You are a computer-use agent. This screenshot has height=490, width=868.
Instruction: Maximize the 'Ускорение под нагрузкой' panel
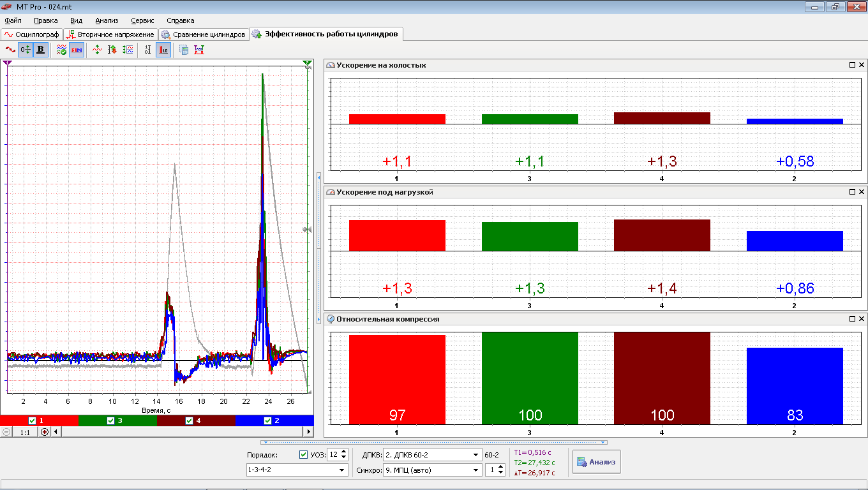[852, 192]
